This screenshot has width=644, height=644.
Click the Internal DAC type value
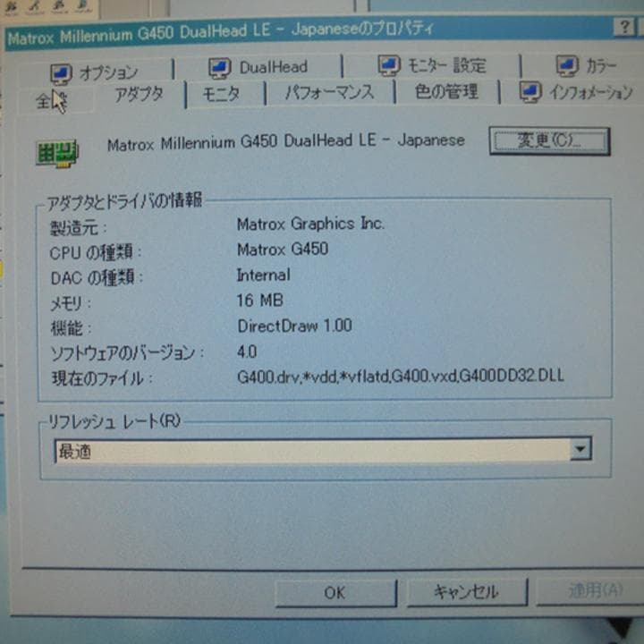coord(263,275)
